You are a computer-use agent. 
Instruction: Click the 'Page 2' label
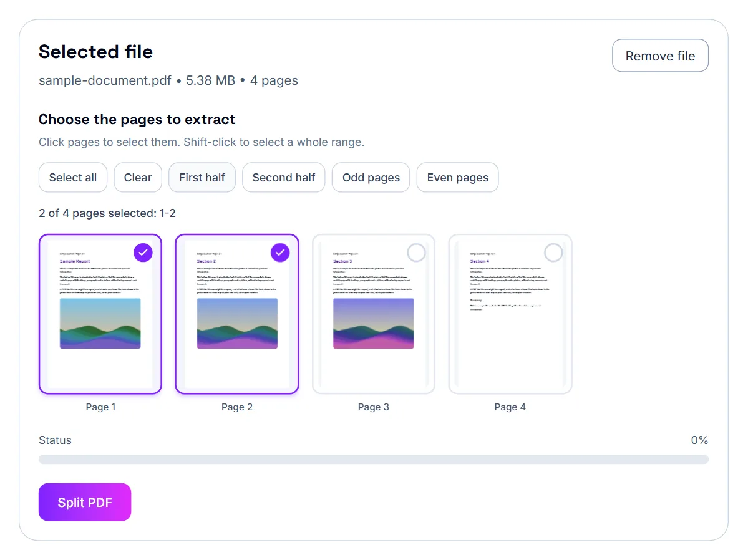[237, 407]
